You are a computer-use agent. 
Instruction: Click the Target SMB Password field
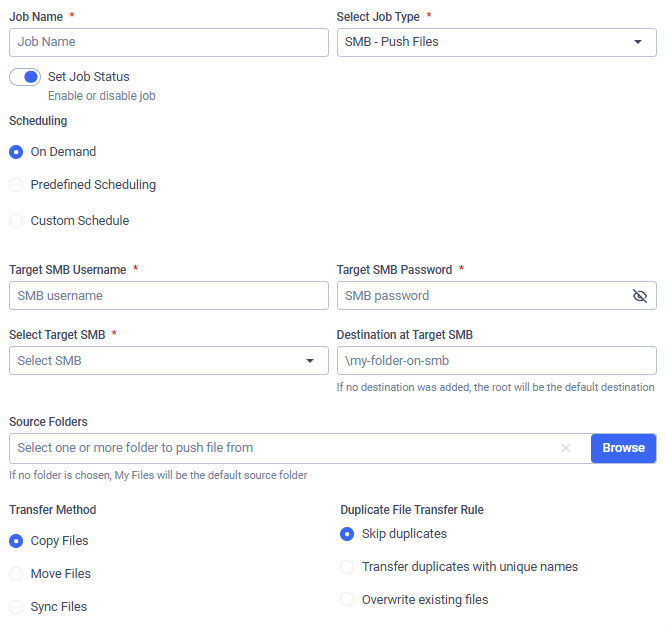pyautogui.click(x=482, y=296)
